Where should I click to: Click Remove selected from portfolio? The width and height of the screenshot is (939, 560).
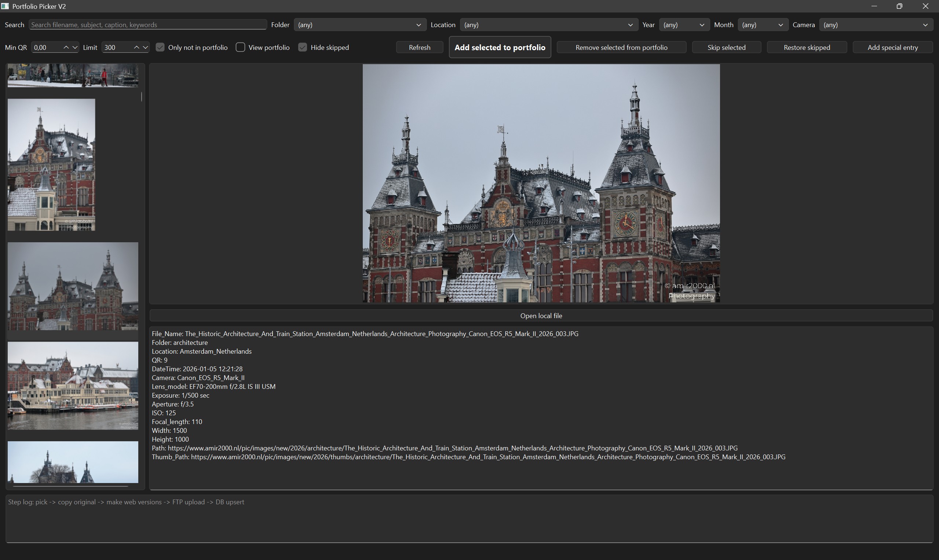click(x=621, y=47)
